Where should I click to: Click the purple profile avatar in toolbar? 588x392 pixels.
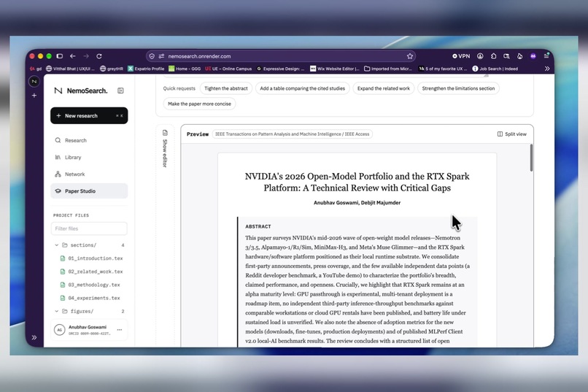pyautogui.click(x=533, y=56)
